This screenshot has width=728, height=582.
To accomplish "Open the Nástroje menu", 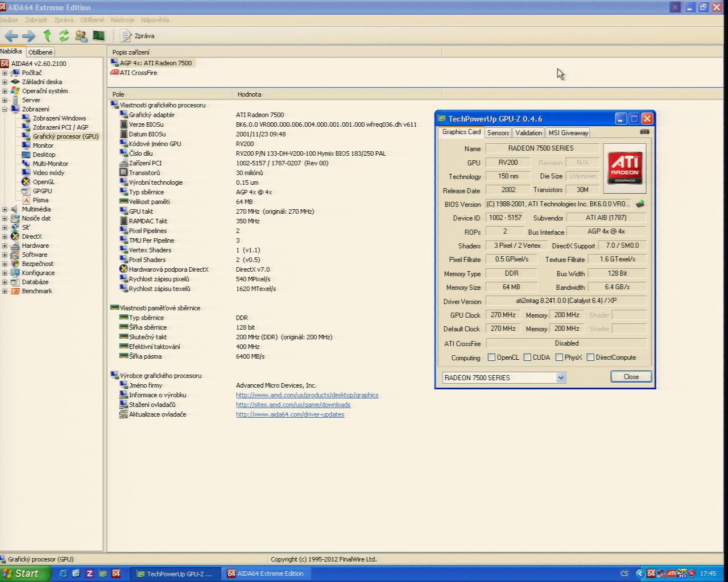I will click(122, 20).
